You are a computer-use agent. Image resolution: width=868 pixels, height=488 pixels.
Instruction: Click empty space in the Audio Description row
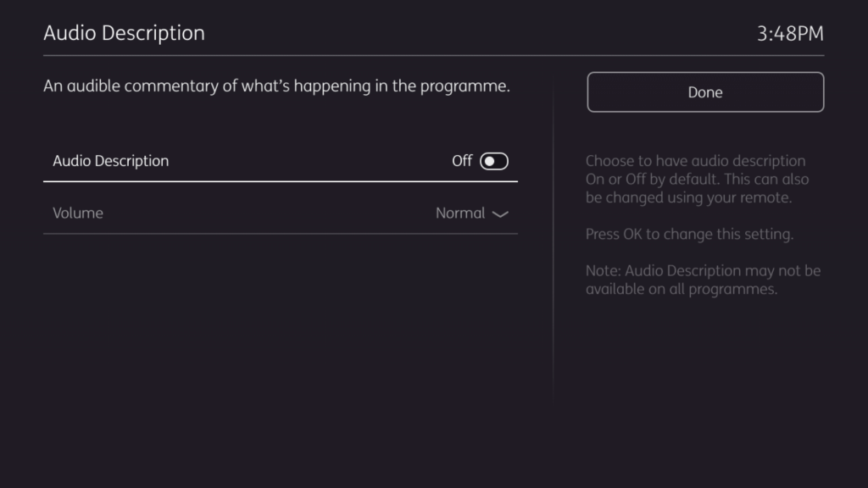click(x=305, y=161)
